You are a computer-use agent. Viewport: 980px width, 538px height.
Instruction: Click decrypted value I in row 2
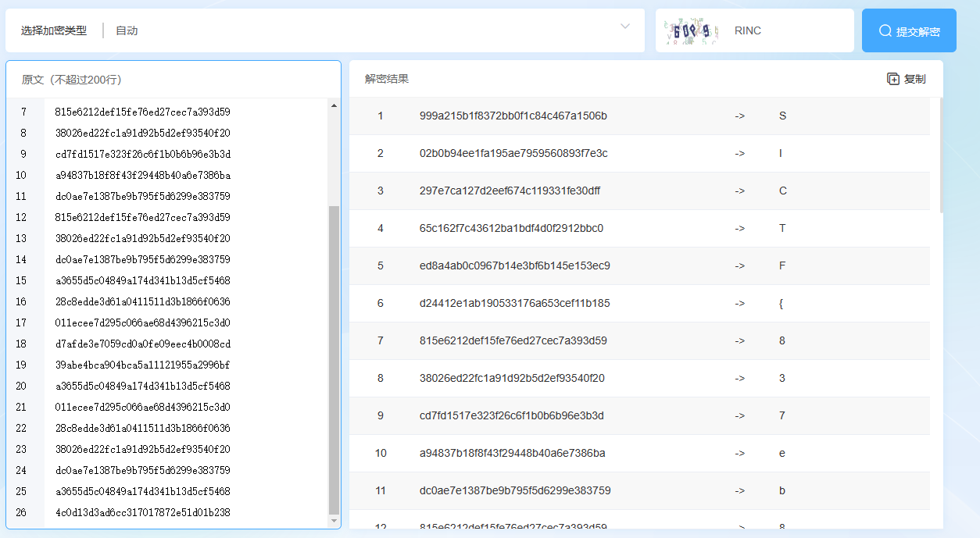click(x=781, y=153)
